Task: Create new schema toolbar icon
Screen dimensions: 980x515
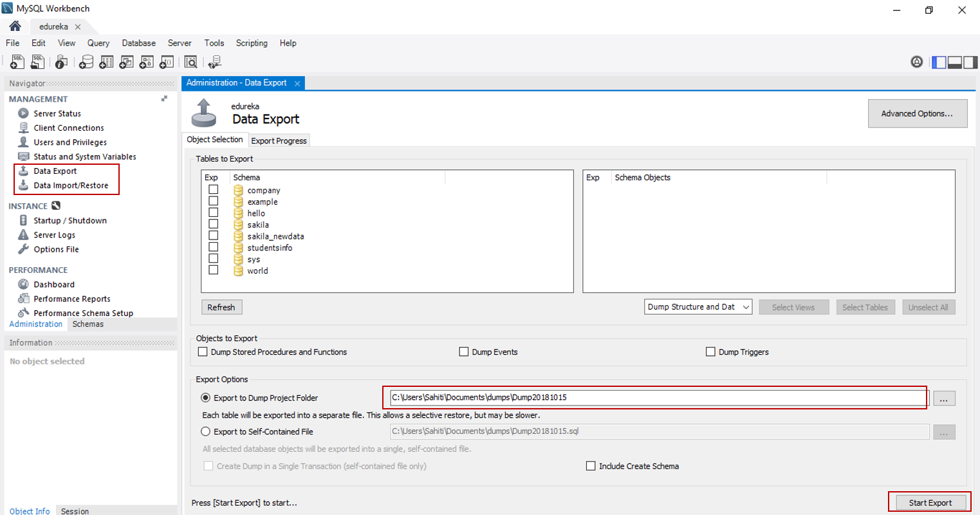Action: (86, 62)
